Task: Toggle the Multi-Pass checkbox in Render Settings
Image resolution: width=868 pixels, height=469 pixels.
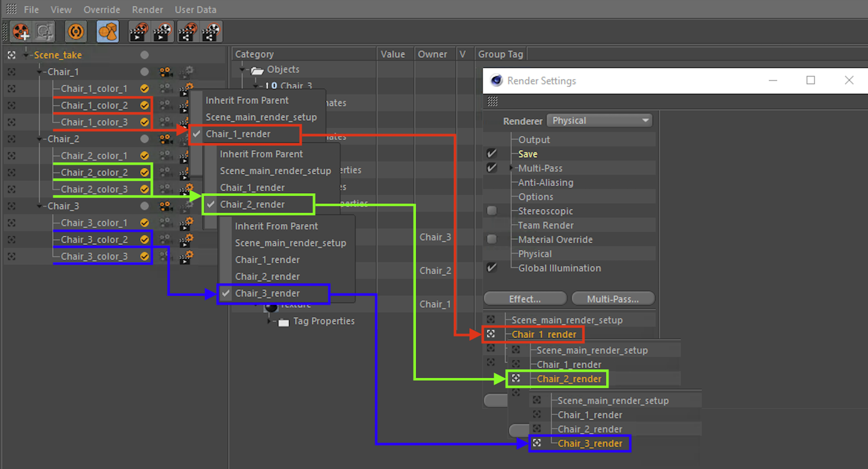Action: point(492,168)
